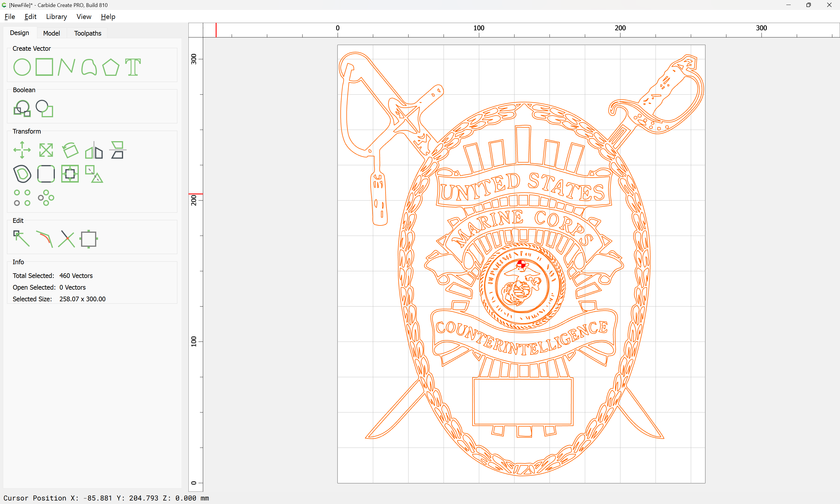
Task: Click the Boolean union icon
Action: pyautogui.click(x=22, y=108)
